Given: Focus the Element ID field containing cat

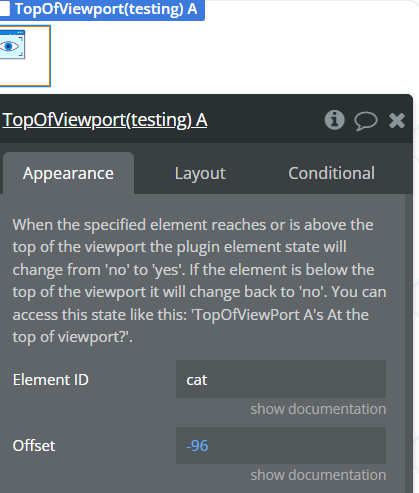Looking at the screenshot, I should pyautogui.click(x=281, y=379).
